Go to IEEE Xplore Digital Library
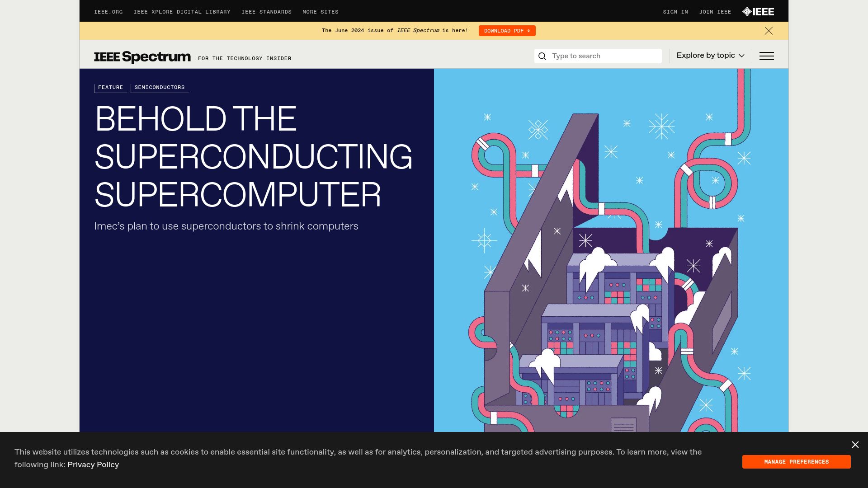The width and height of the screenshot is (868, 488). pyautogui.click(x=182, y=12)
